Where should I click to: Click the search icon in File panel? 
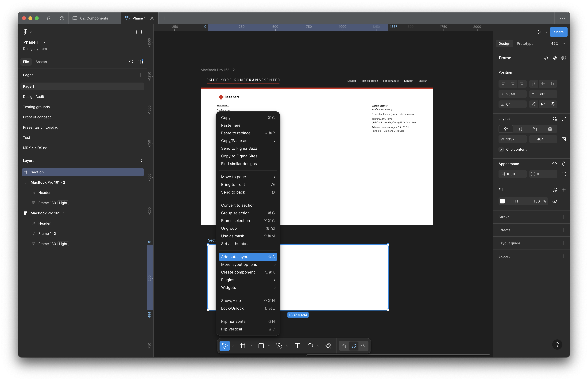pos(131,62)
